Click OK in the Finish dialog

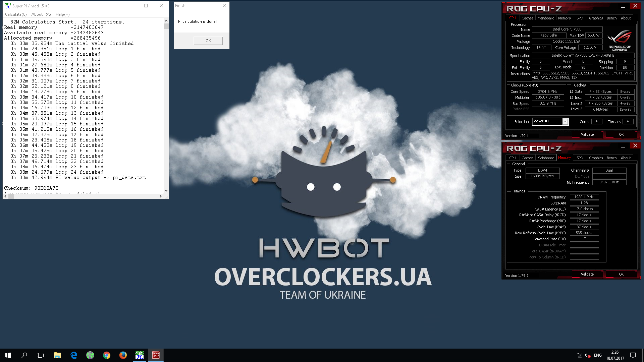click(x=208, y=41)
